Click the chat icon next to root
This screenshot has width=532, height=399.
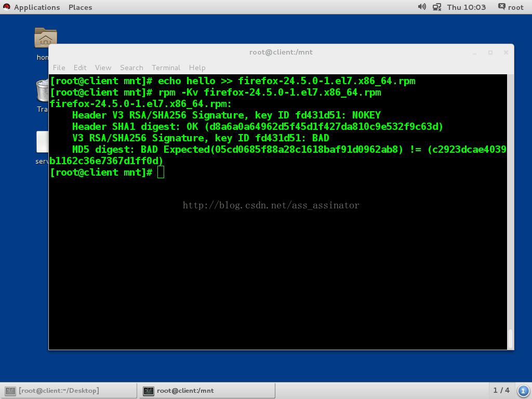pyautogui.click(x=501, y=6)
